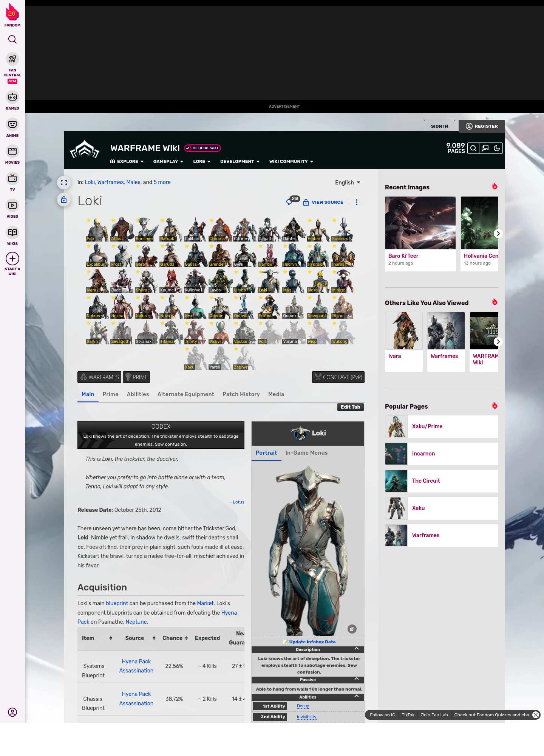544x756 pixels.
Task: Open the Warframes navigation button
Action: [x=99, y=377]
